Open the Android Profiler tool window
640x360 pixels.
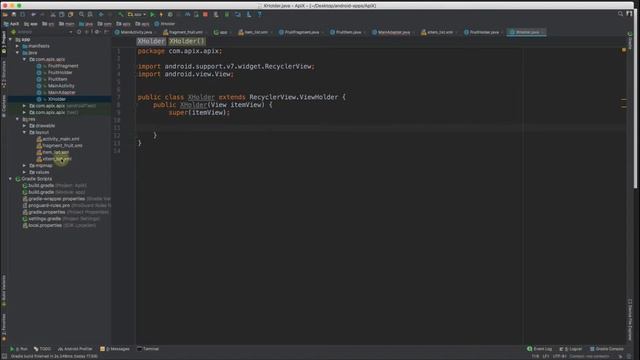coord(75,349)
